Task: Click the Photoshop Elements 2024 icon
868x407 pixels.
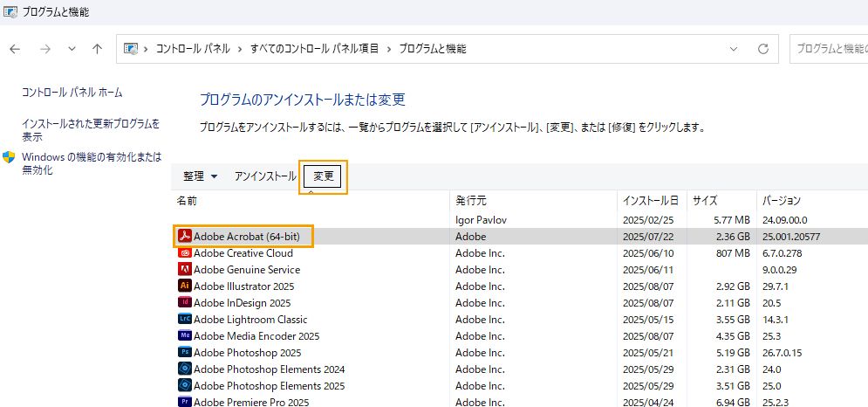Action: pyautogui.click(x=184, y=369)
